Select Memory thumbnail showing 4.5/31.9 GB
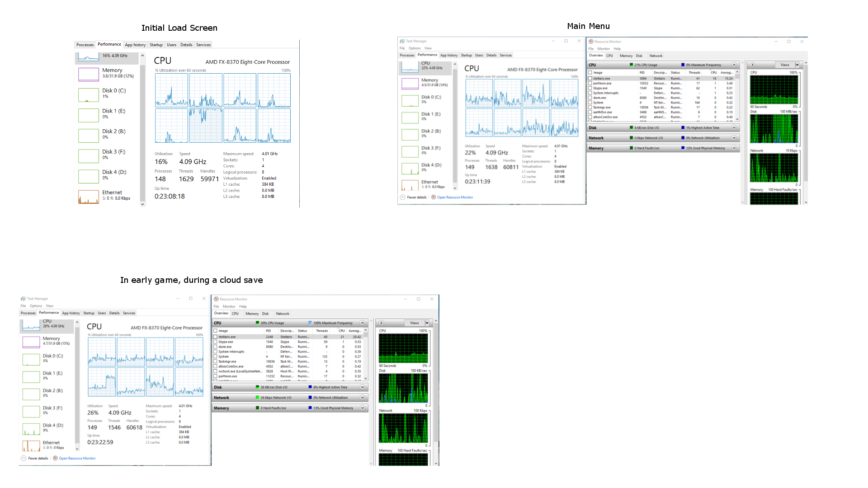Image resolution: width=868 pixels, height=488 pixels. click(410, 84)
